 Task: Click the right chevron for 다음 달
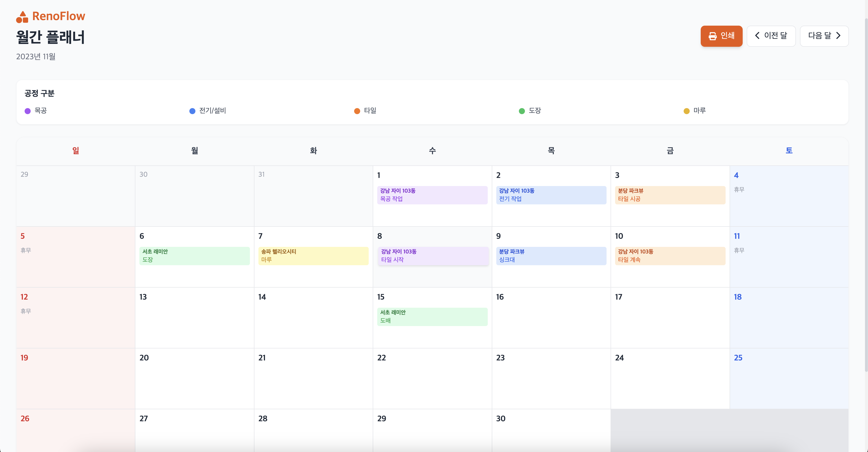[838, 36]
